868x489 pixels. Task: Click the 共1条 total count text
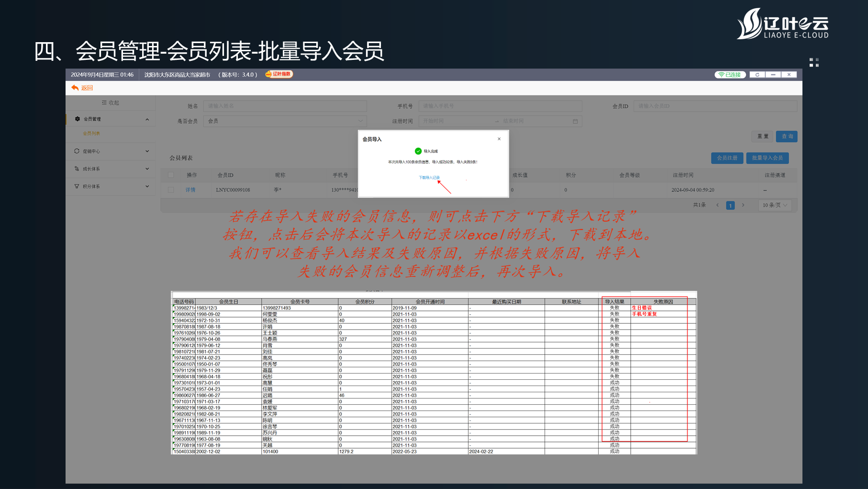click(x=699, y=205)
